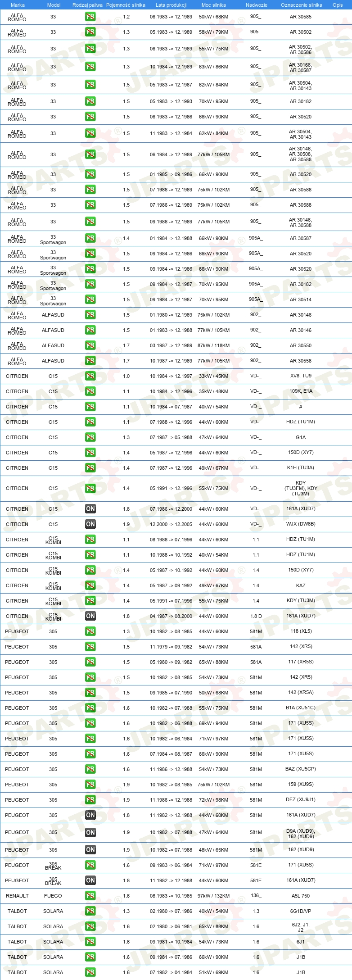The width and height of the screenshot is (352, 980).
Task: Select engine code 142 (XR5A)
Action: point(301,692)
